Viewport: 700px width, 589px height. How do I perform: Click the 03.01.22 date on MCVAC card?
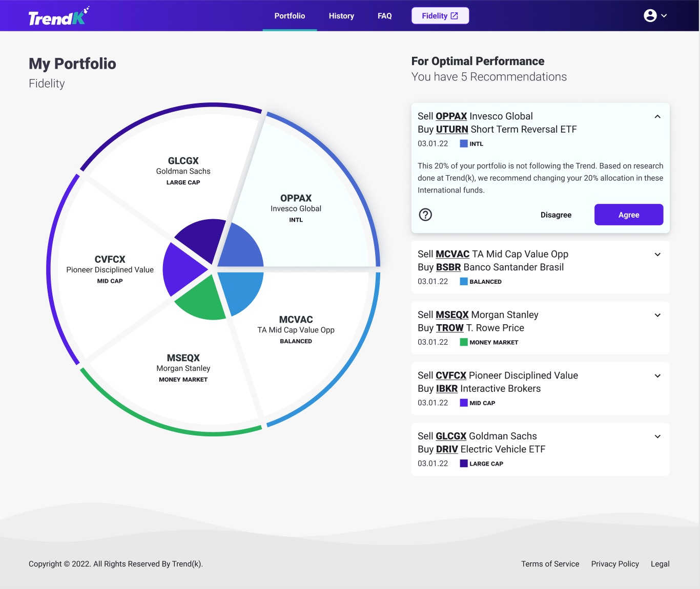(433, 282)
